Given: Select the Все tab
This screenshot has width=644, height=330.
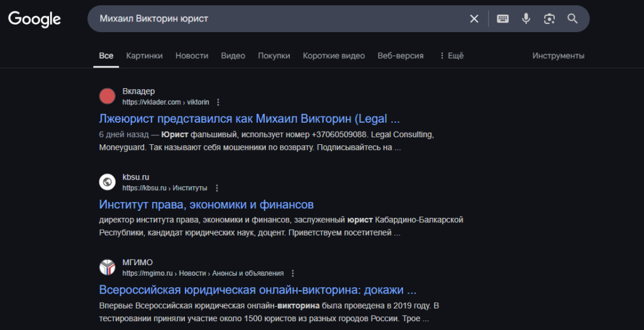Looking at the screenshot, I should [x=106, y=55].
